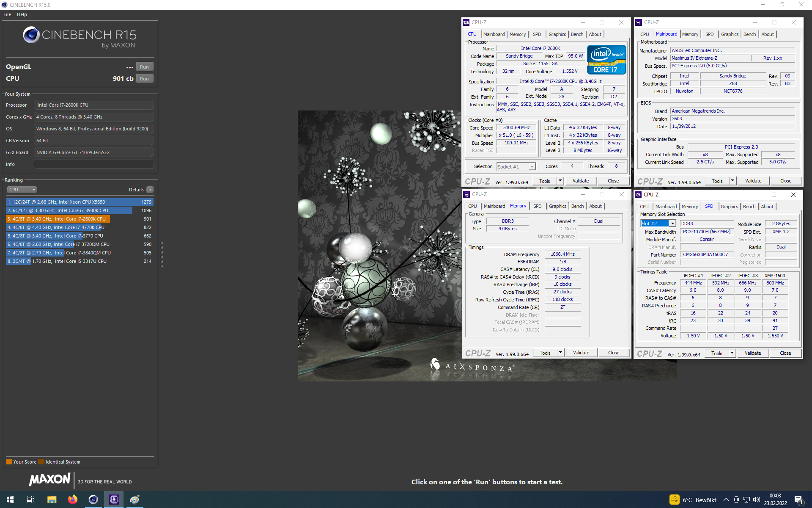Open Bench tab in top-left CPU-Z window
Screen dimensions: 812x508
577,34
